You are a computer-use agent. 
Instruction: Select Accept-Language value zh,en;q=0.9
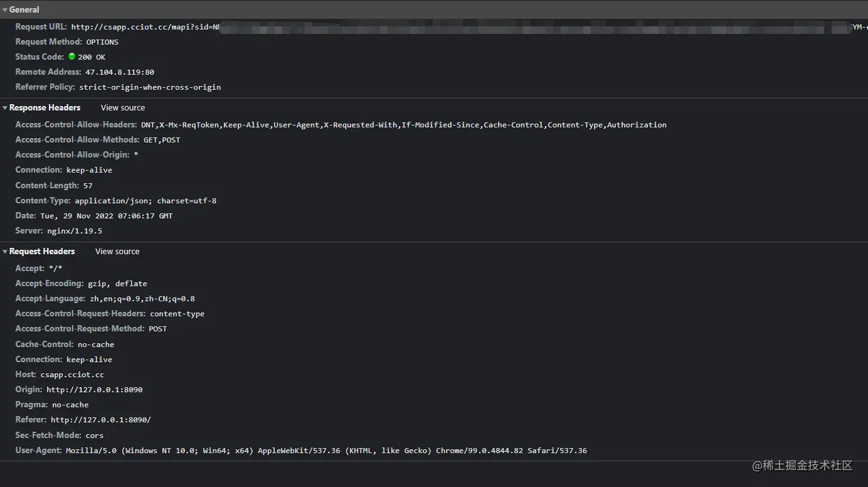pos(142,299)
